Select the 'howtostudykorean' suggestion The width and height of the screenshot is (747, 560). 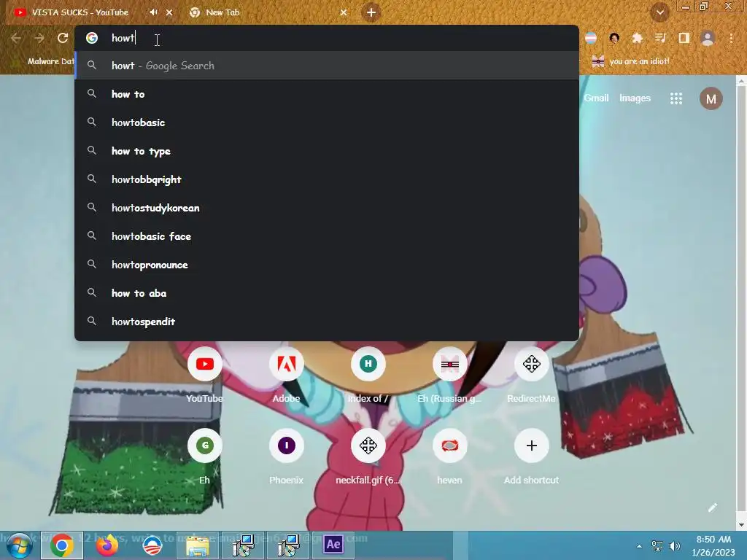(x=327, y=208)
